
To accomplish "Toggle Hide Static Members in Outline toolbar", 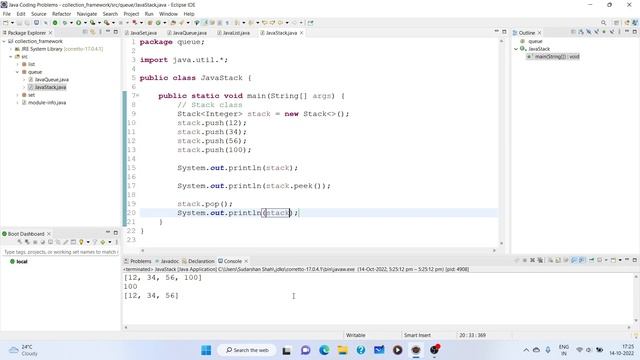I will (597, 32).
